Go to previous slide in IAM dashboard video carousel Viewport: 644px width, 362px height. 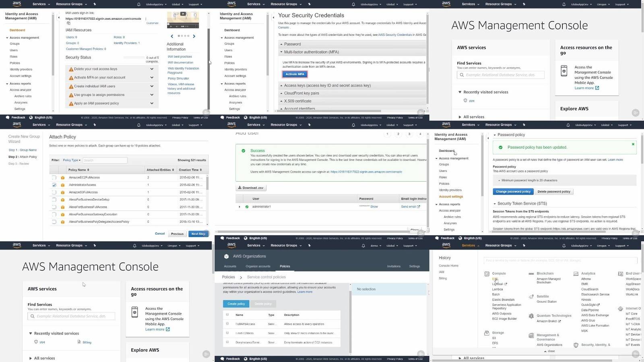pyautogui.click(x=172, y=36)
